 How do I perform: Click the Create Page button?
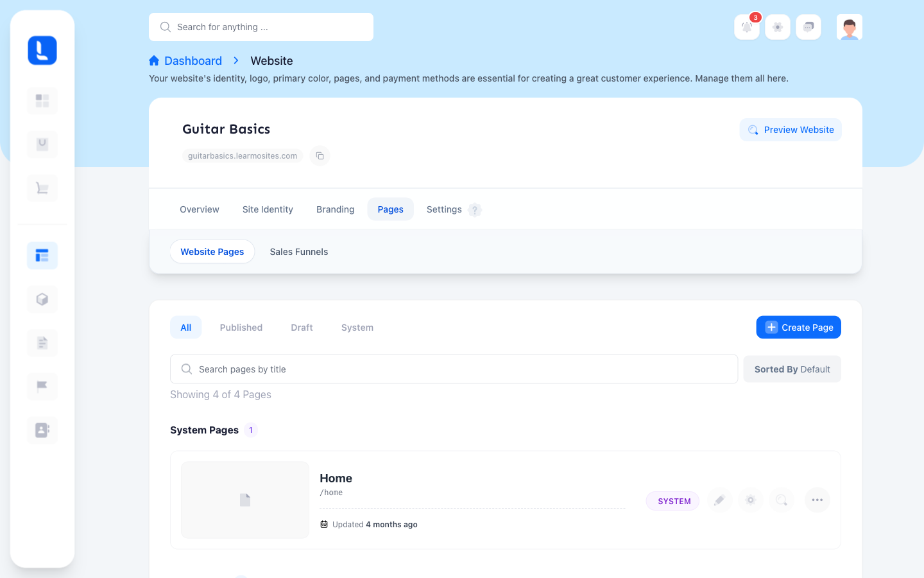tap(799, 328)
